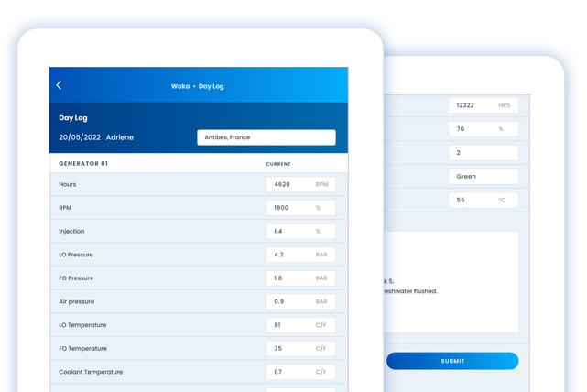Screen dimensions: 587x392
Task: Click the Adriene name text
Action: [x=120, y=137]
